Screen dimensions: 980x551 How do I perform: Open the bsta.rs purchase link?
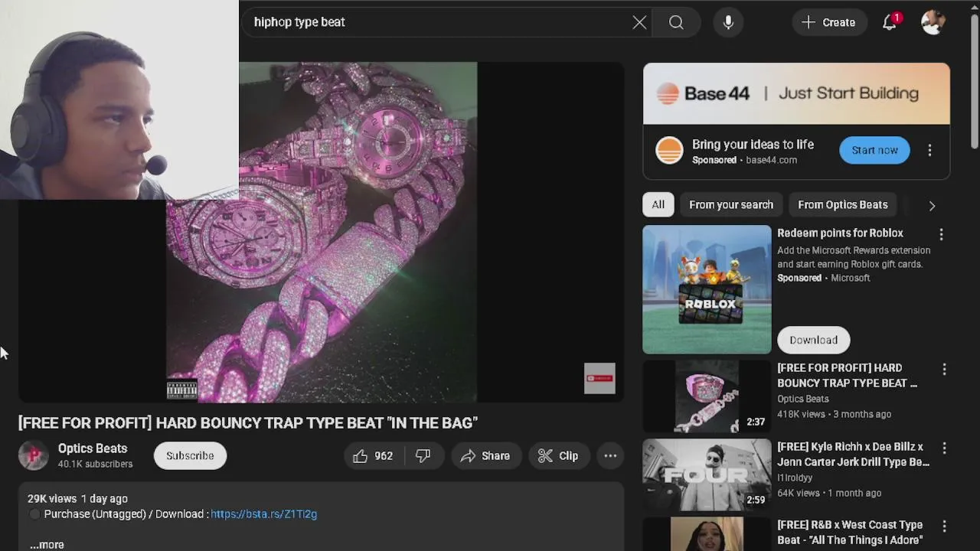coord(263,514)
